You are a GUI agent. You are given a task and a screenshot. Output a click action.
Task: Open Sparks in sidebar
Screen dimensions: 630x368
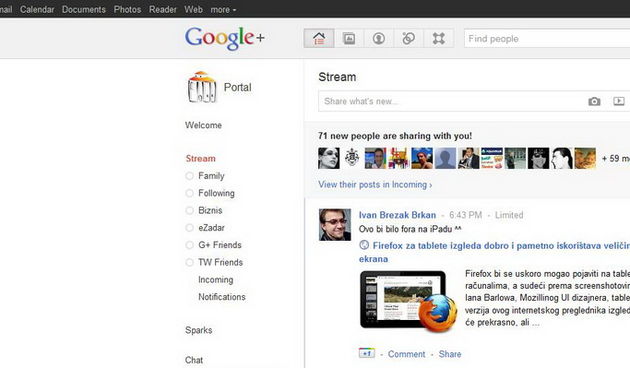pos(198,330)
